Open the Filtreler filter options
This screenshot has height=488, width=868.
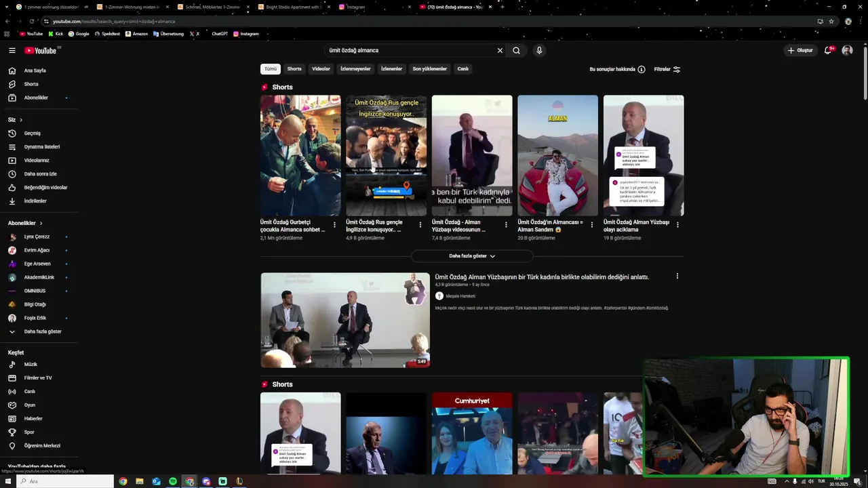[667, 69]
